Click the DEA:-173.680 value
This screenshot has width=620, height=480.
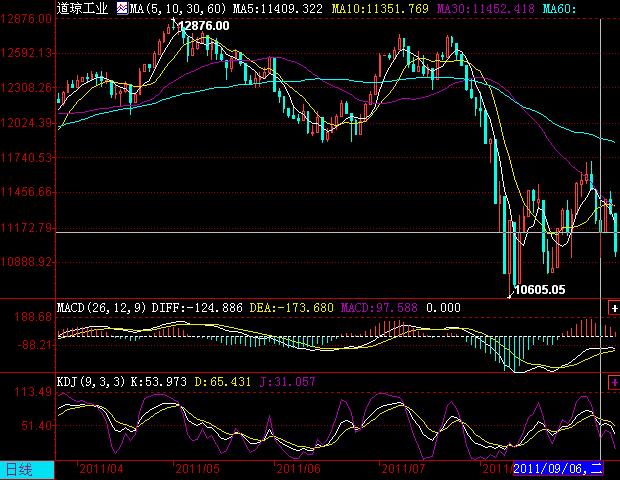[x=292, y=308]
